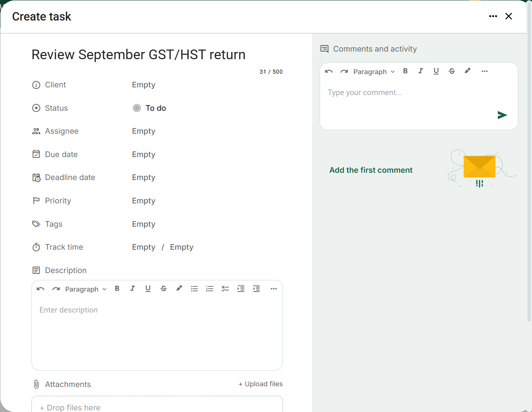Increase indent in description editor
532x412 pixels.
241,288
